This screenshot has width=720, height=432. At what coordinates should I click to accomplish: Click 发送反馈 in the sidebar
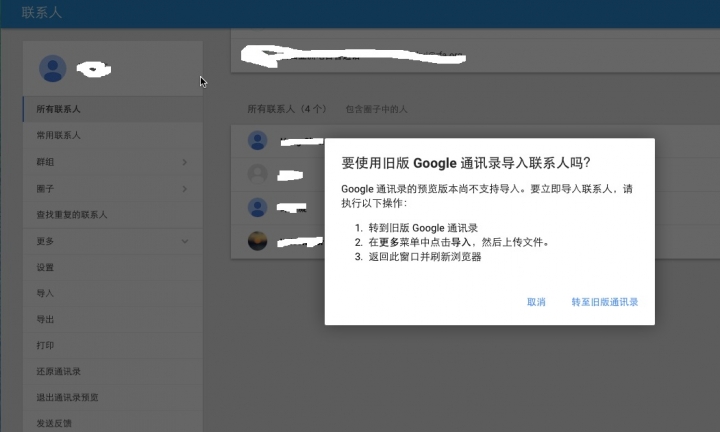click(x=113, y=423)
